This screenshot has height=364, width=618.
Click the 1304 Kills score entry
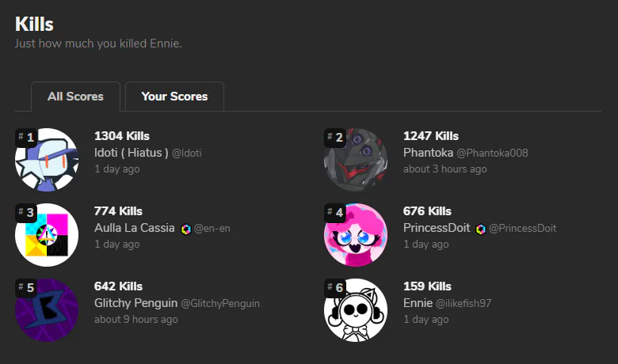coord(122,136)
